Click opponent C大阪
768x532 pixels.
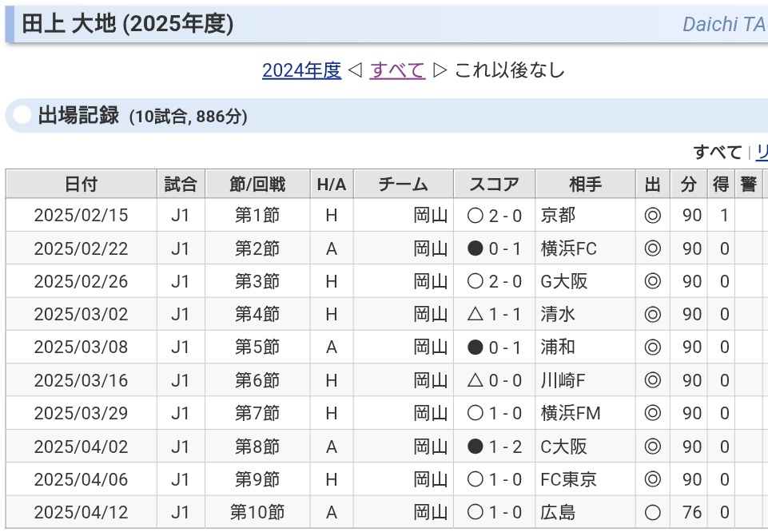coord(563,447)
